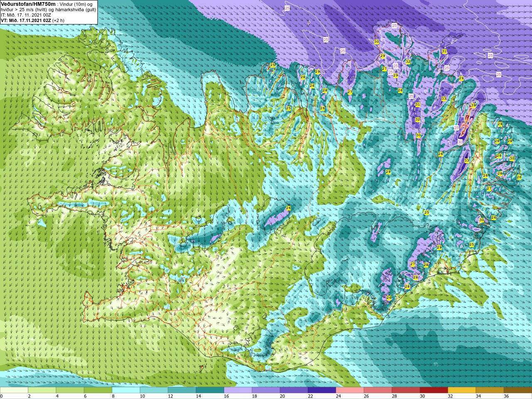
Task: Click the white 30 gust contour label
Action: [x=460, y=142]
